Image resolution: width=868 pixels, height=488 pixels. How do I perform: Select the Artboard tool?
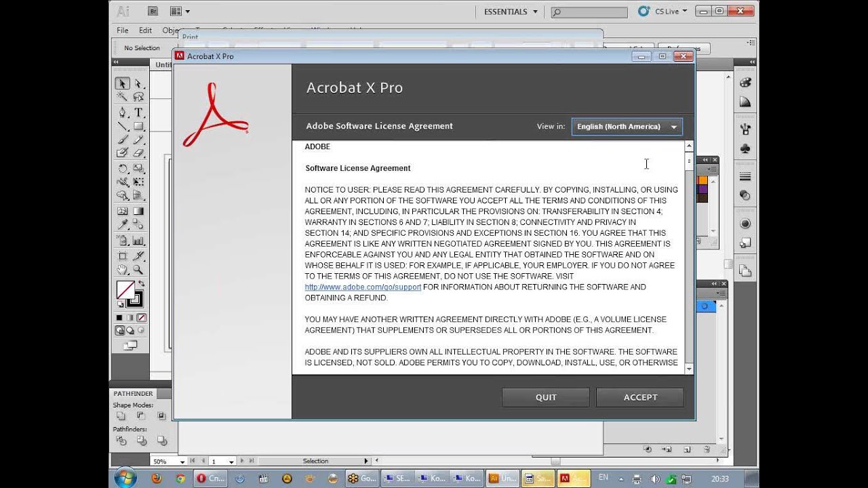122,256
